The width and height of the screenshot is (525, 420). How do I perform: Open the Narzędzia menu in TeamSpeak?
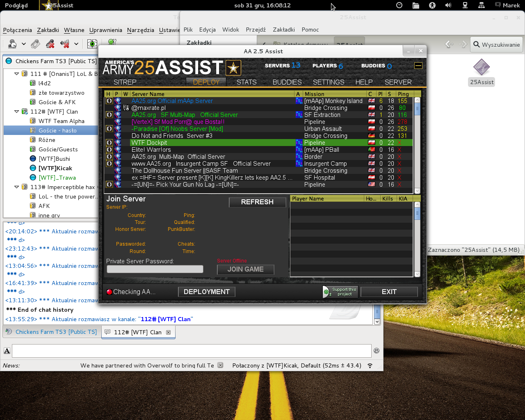click(x=141, y=30)
